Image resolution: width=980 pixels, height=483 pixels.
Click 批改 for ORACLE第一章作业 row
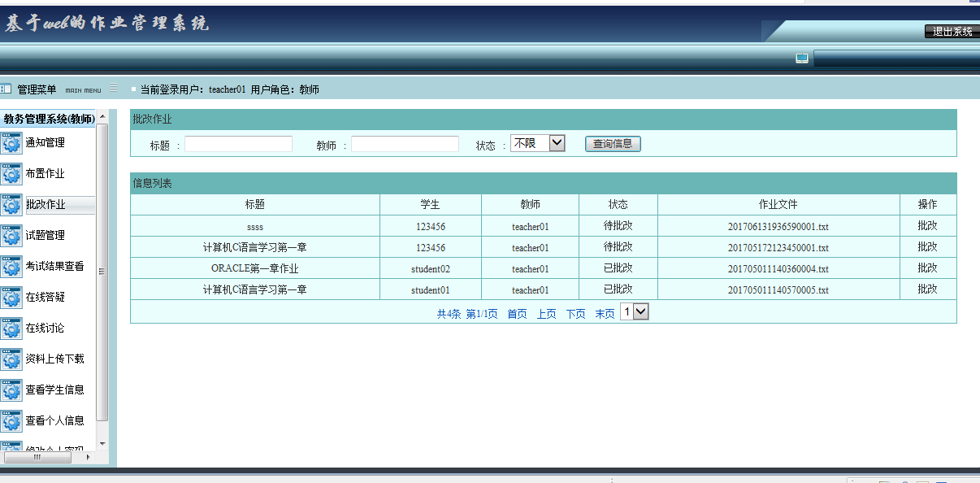[927, 268]
